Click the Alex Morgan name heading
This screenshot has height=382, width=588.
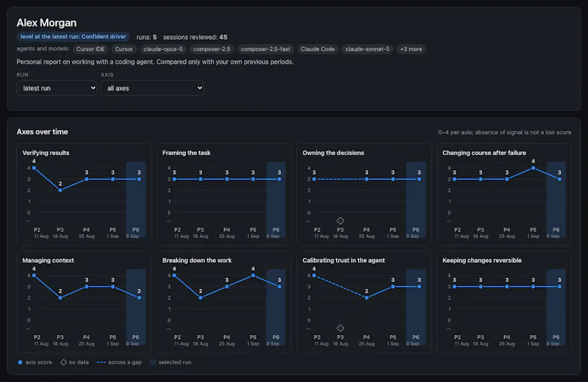tap(46, 23)
